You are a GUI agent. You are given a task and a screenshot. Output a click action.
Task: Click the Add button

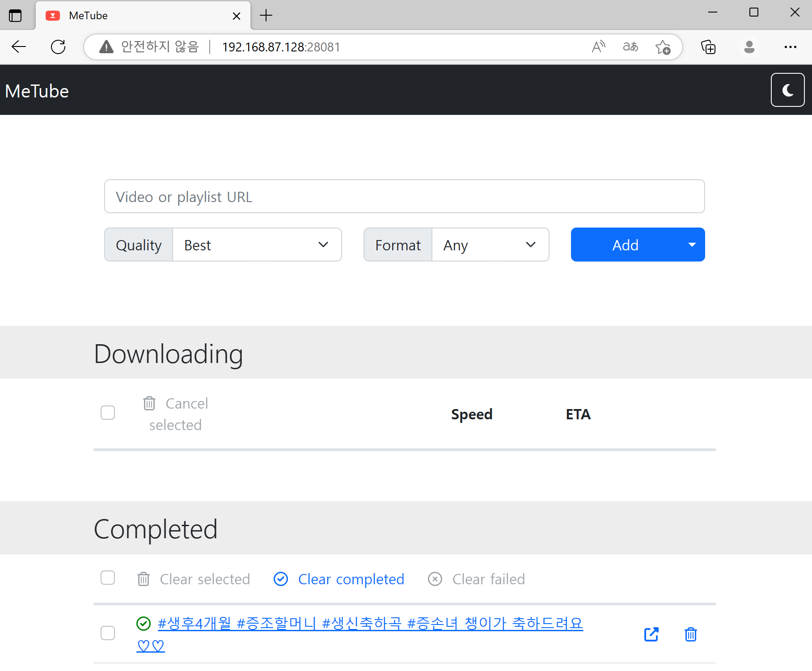tap(625, 245)
